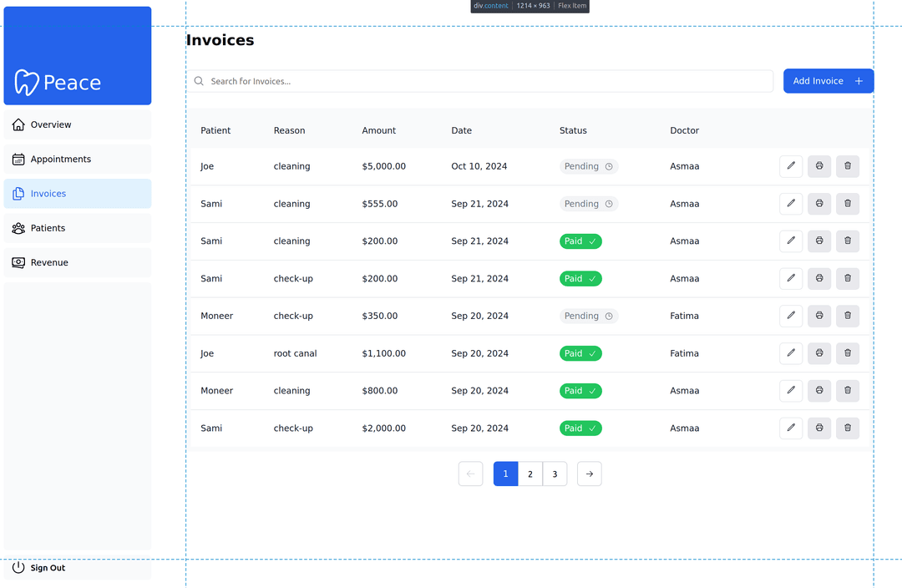The image size is (902, 588).
Task: Jump to page 2 of invoices
Action: (x=530, y=474)
